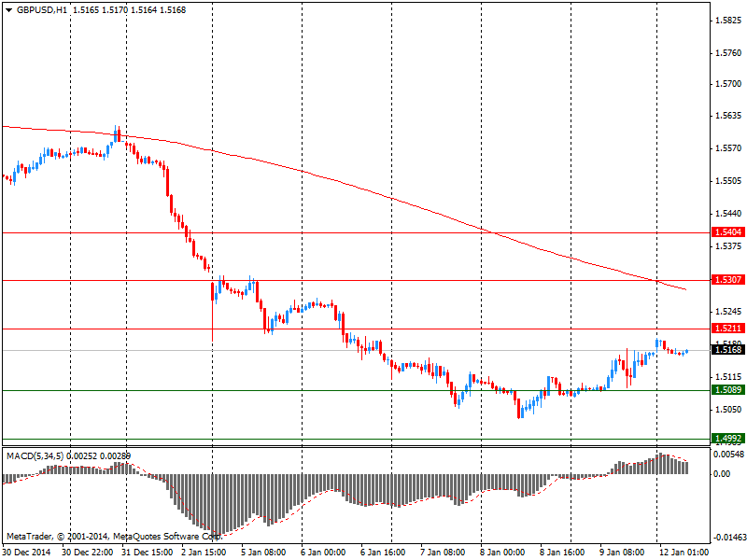
Task: Click the 7 Jan 08:00 time axis label
Action: (x=443, y=552)
